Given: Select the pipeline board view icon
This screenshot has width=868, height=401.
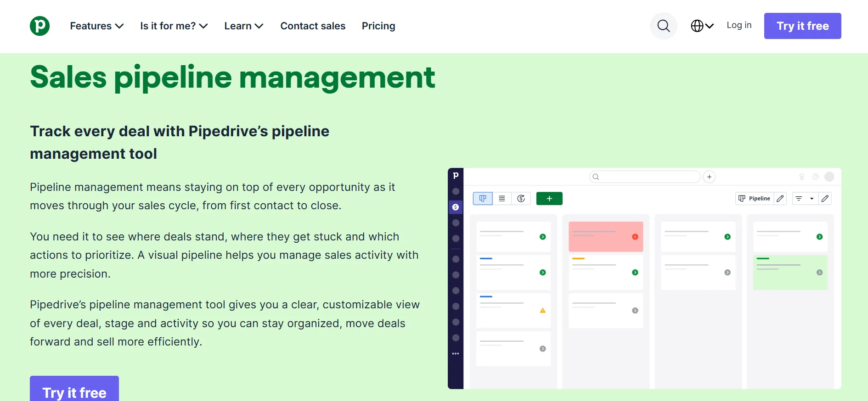Looking at the screenshot, I should tap(483, 198).
